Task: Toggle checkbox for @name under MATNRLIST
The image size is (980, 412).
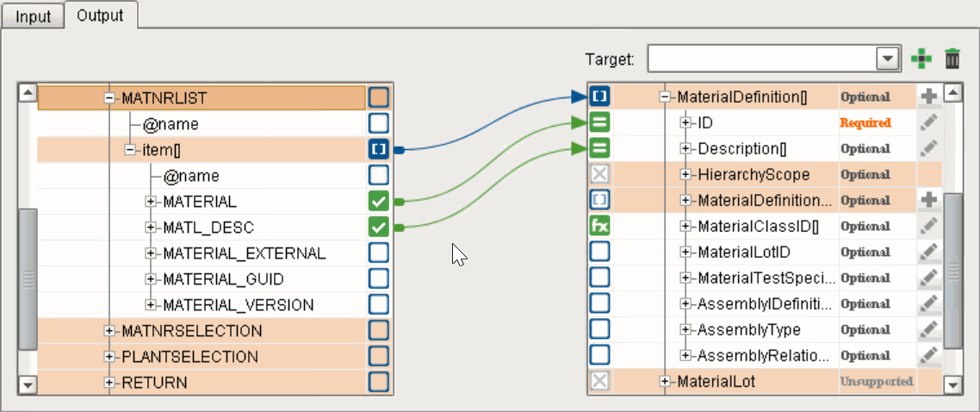Action: (379, 123)
